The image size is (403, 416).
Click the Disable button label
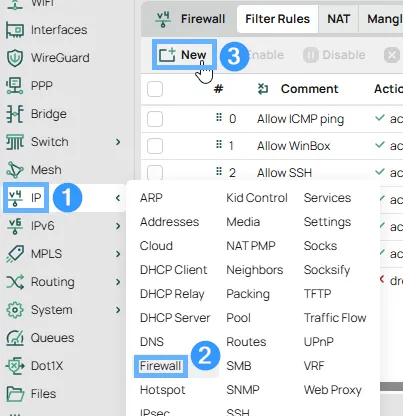click(344, 55)
